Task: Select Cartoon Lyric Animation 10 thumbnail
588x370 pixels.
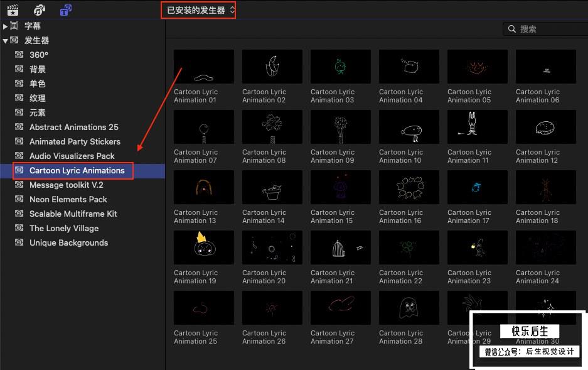Action: click(x=409, y=127)
